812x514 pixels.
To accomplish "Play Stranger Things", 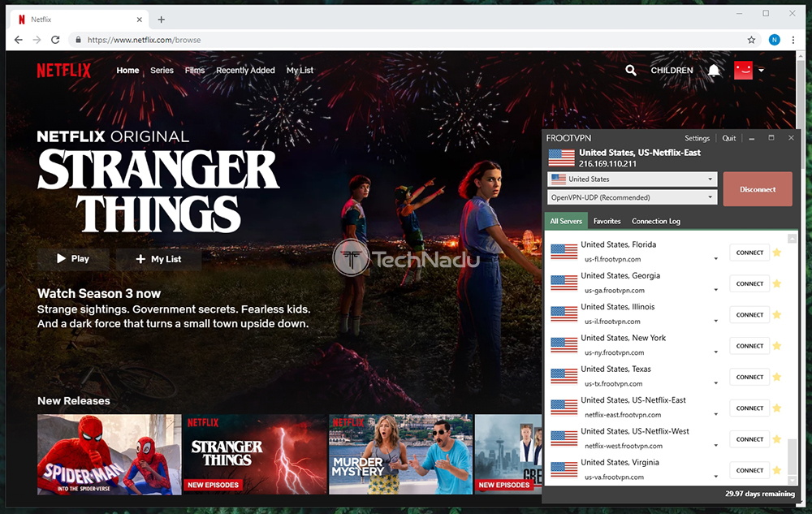I will click(73, 259).
